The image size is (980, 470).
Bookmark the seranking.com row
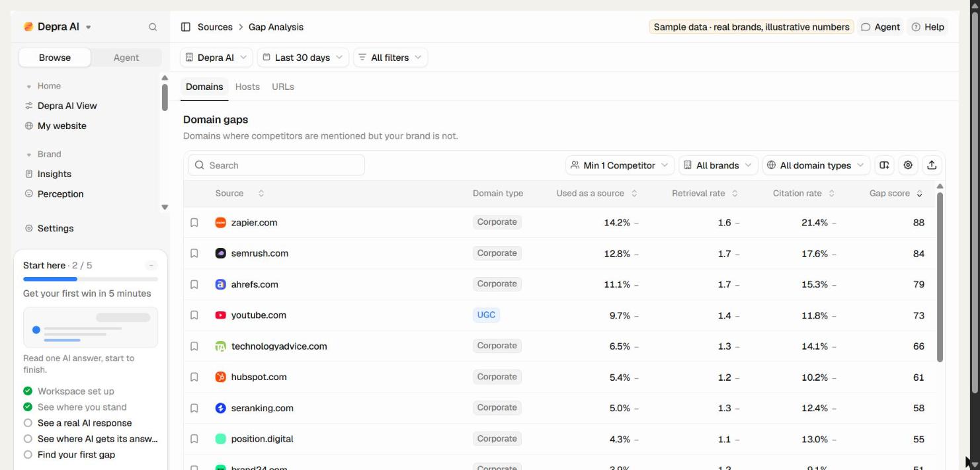194,408
